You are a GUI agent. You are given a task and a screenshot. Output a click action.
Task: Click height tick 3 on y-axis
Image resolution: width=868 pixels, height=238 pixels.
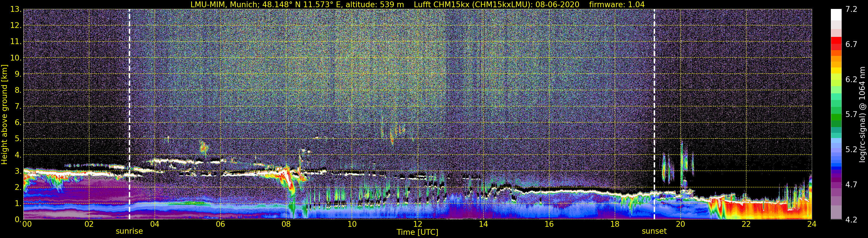tap(18, 171)
